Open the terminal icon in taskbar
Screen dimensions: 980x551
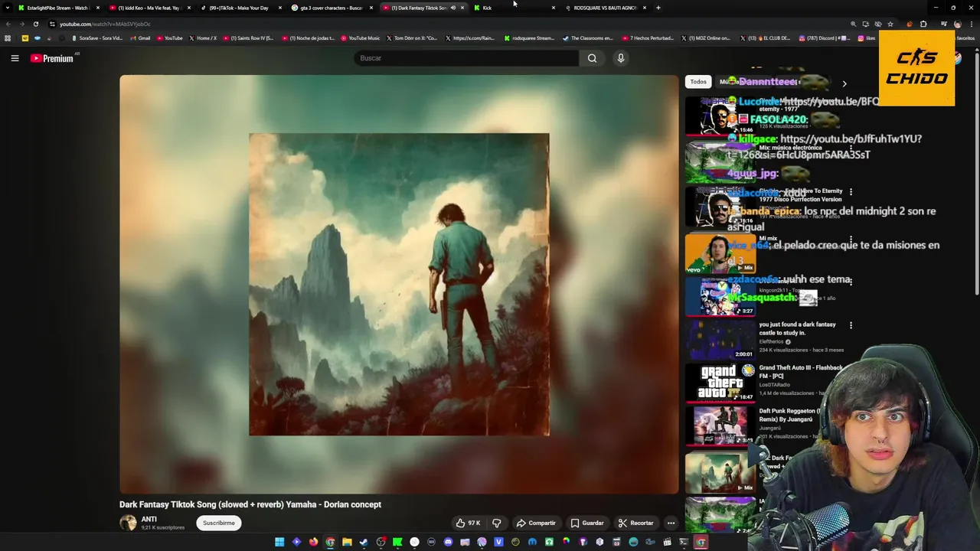684,542
